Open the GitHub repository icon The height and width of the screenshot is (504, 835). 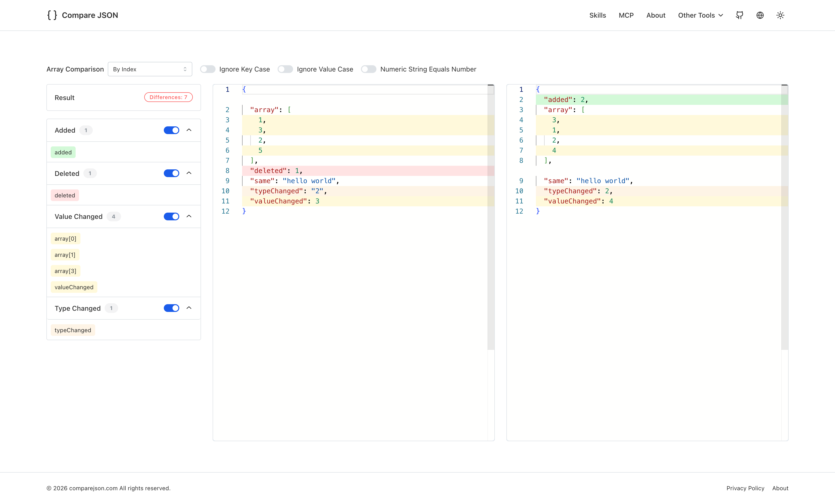(739, 15)
